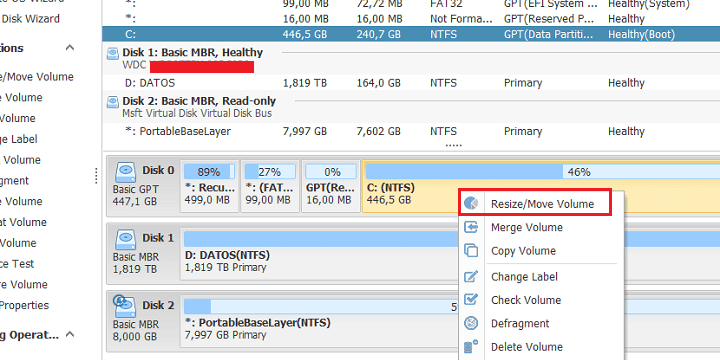The image size is (720, 360).
Task: Click the horizontal dots divider below partition list
Action: 453,145
